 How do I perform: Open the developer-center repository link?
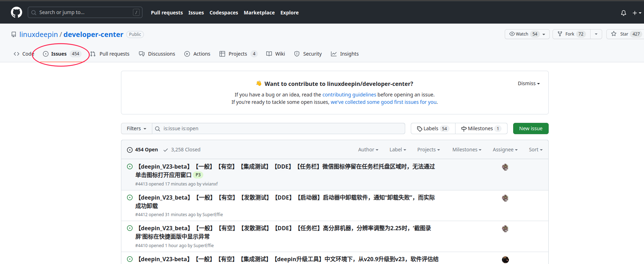tap(93, 34)
